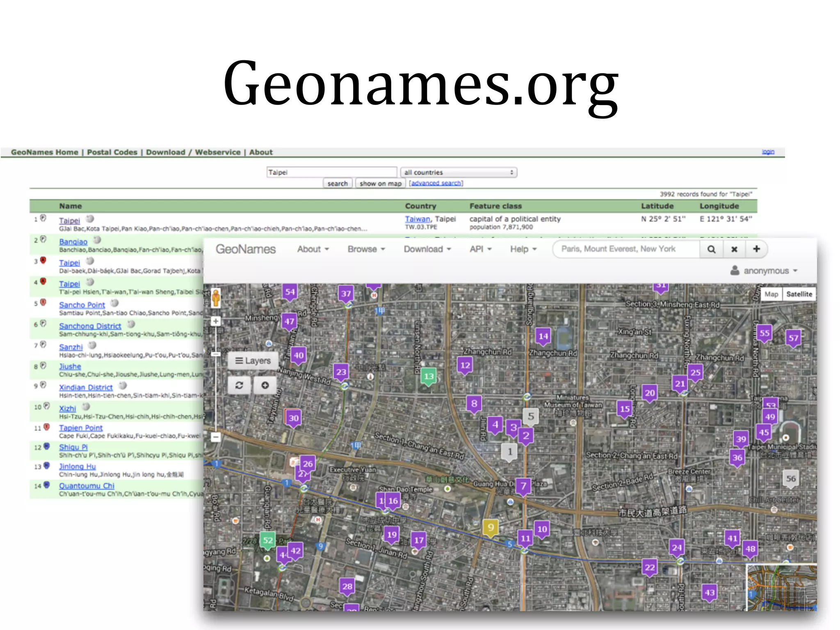This screenshot has width=840, height=630.
Task: Select purple map marker 37
Action: tap(346, 294)
